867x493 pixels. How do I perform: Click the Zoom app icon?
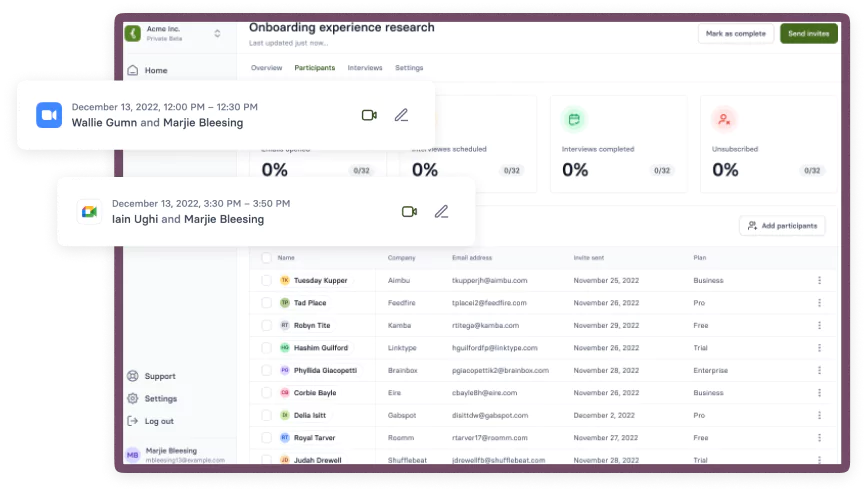click(49, 115)
